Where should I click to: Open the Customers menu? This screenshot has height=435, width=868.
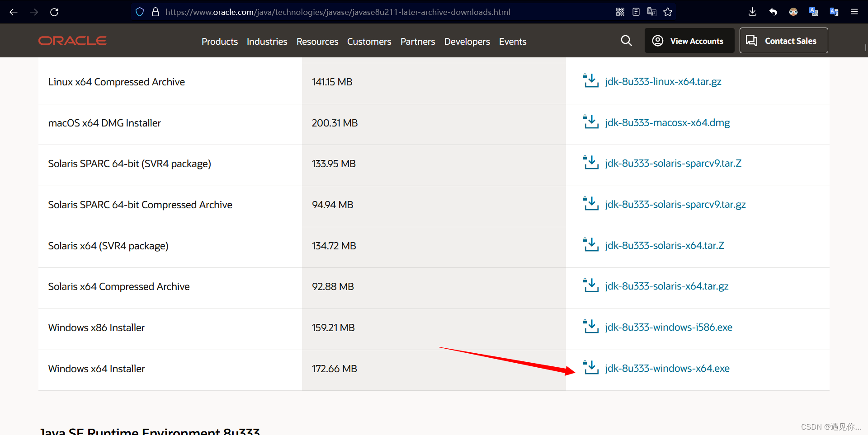pos(369,42)
